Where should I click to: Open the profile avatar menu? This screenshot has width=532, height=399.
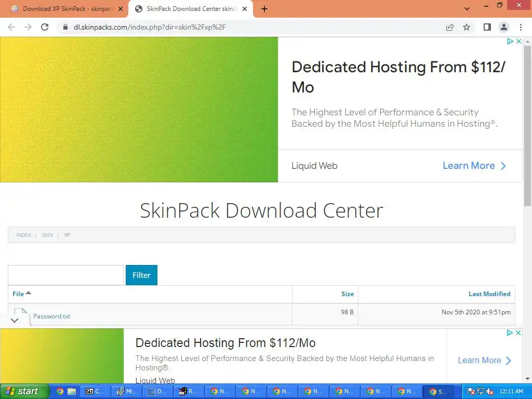coord(504,27)
